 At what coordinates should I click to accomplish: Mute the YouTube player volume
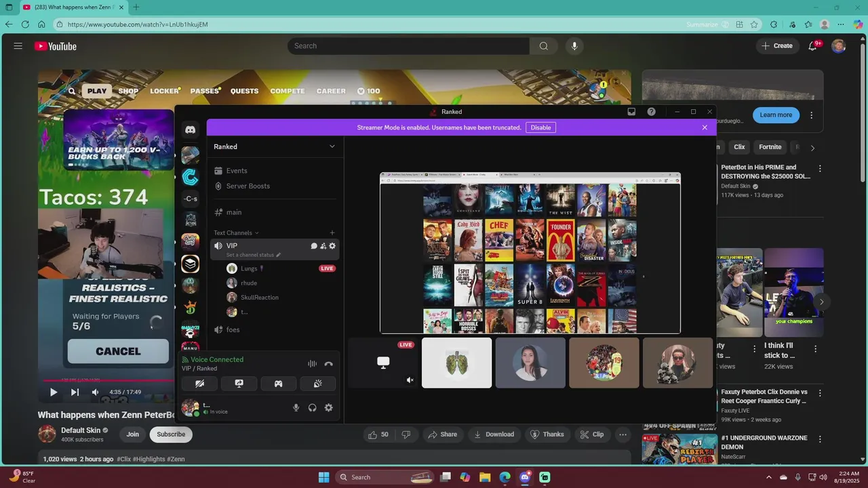coord(96,392)
